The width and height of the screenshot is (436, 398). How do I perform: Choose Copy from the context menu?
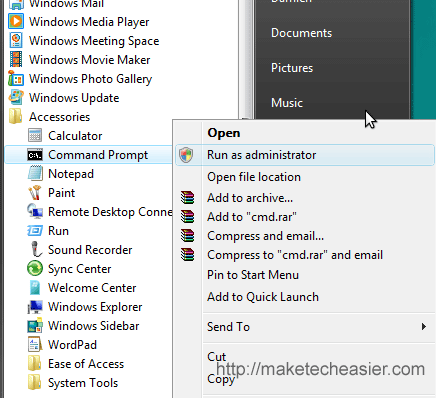[221, 379]
